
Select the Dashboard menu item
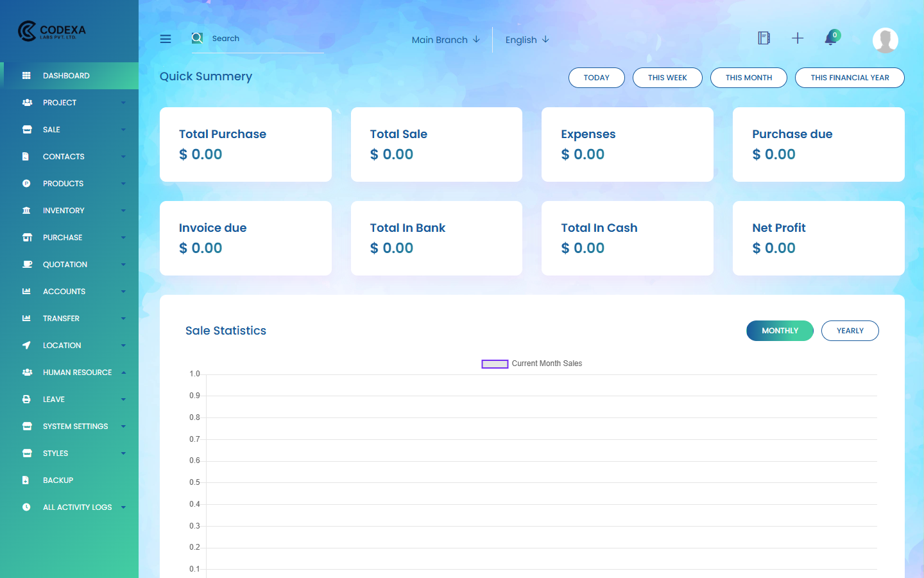tap(67, 75)
